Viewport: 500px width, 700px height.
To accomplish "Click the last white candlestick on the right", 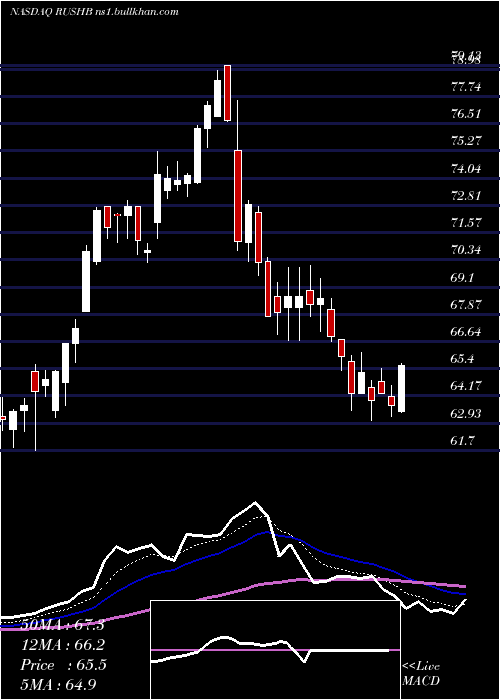I will (x=401, y=388).
